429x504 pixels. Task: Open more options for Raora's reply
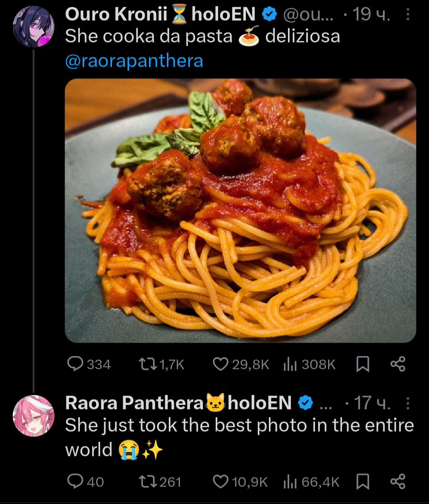click(408, 404)
